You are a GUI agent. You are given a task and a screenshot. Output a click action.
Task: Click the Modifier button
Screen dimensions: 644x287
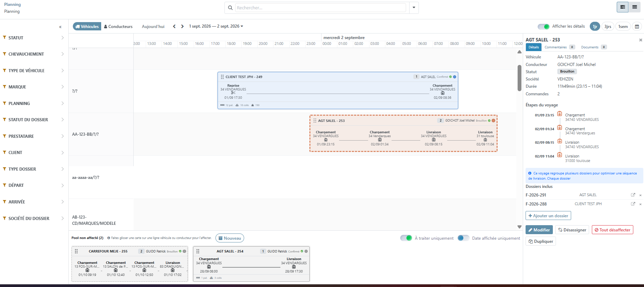point(539,230)
